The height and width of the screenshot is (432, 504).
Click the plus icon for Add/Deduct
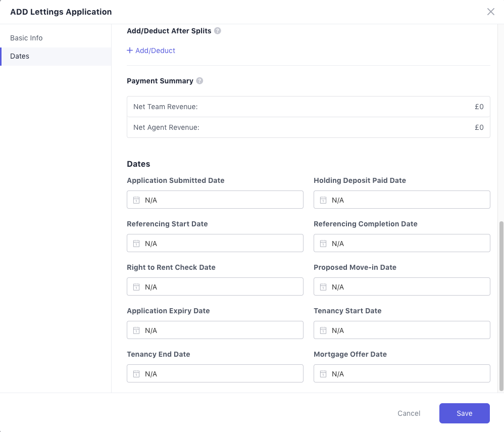(x=130, y=51)
